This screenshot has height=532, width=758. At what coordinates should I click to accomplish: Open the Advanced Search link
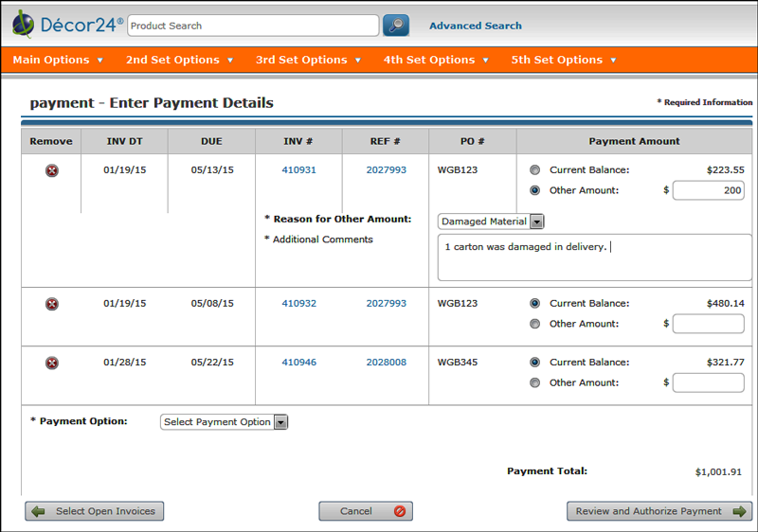click(x=476, y=26)
